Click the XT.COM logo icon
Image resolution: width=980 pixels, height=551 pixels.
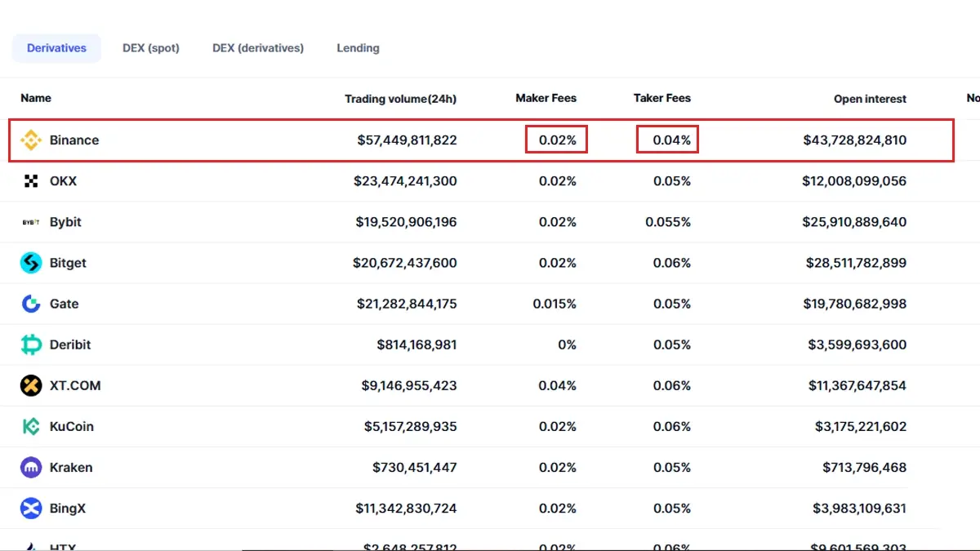pos(31,385)
